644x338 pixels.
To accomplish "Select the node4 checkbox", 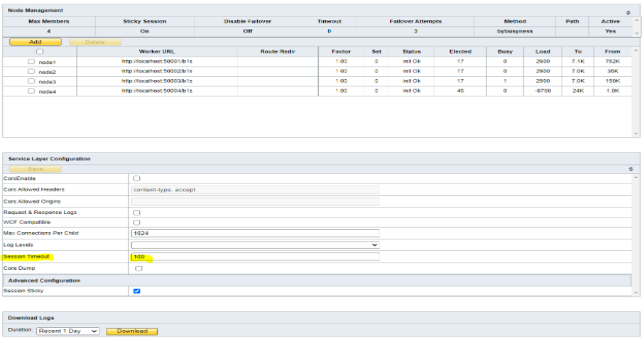I will [x=31, y=91].
